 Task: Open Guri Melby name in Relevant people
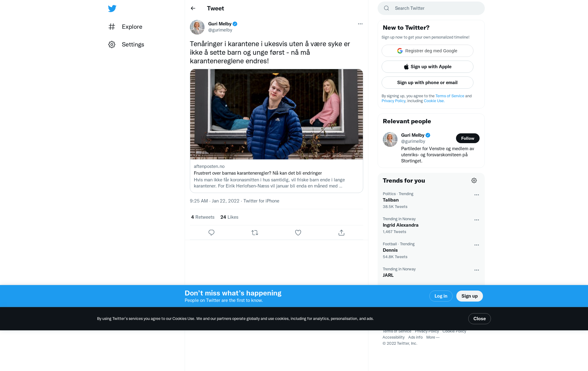click(x=413, y=135)
